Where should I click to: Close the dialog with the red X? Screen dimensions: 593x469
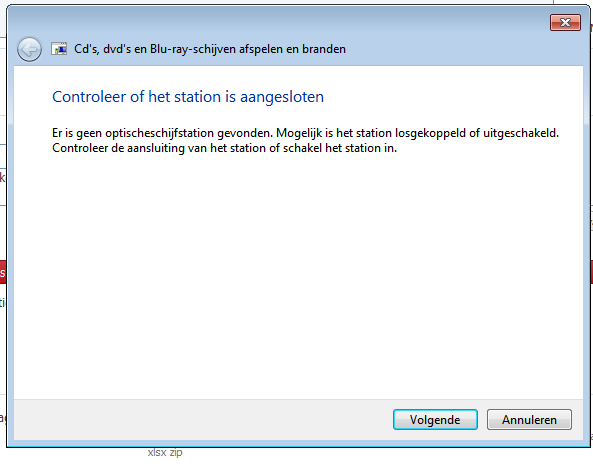(565, 23)
